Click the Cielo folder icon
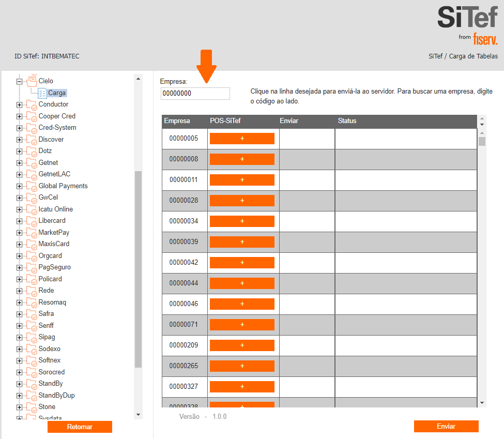Image resolution: width=504 pixels, height=439 pixels. click(x=32, y=81)
